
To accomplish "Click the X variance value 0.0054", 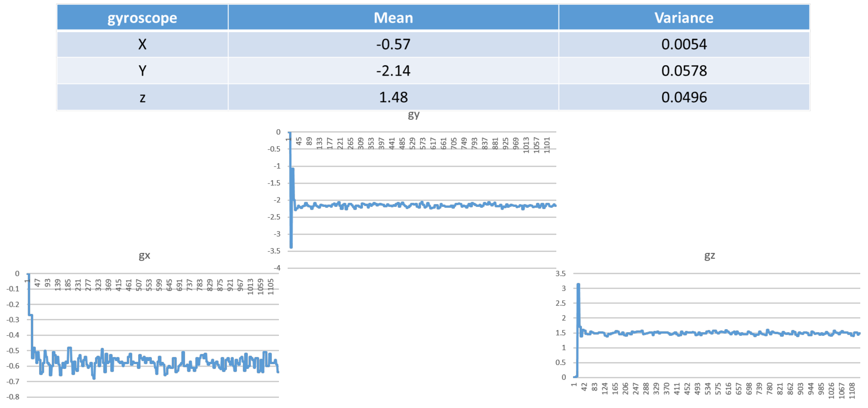I will point(684,44).
